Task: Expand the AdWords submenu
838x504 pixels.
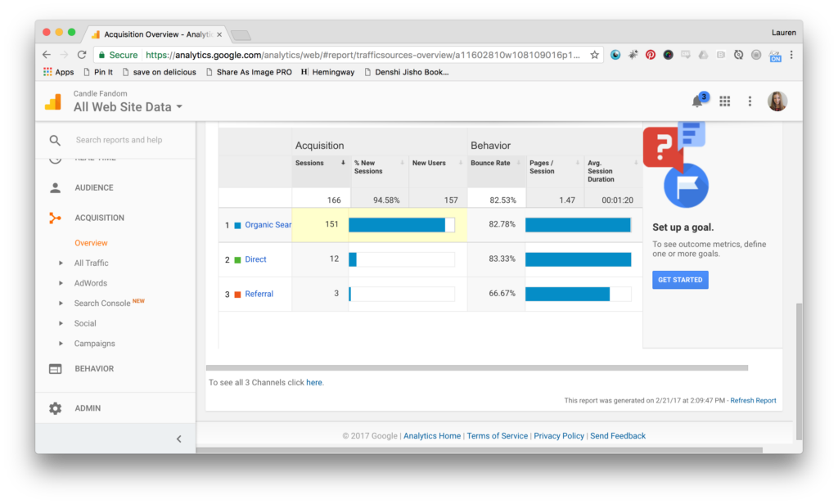Action: 61,283
